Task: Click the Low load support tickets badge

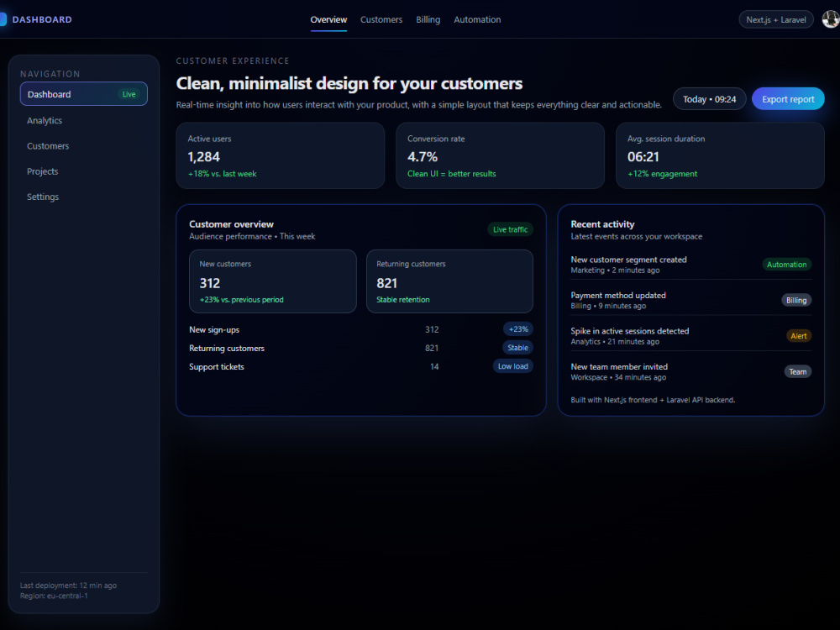Action: [512, 366]
